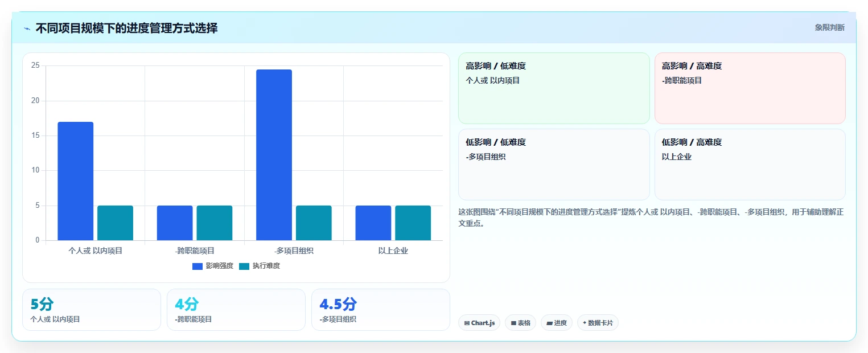Image resolution: width=868 pixels, height=353 pixels.
Task: Click the y-axis value 15
Action: tap(35, 136)
